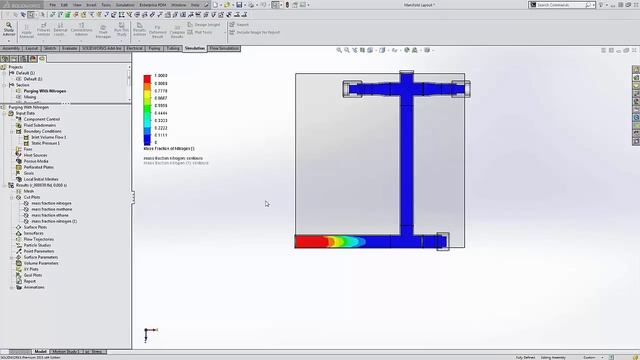Click the Report tree icon
The width and height of the screenshot is (640, 360).
pyautogui.click(x=18, y=281)
